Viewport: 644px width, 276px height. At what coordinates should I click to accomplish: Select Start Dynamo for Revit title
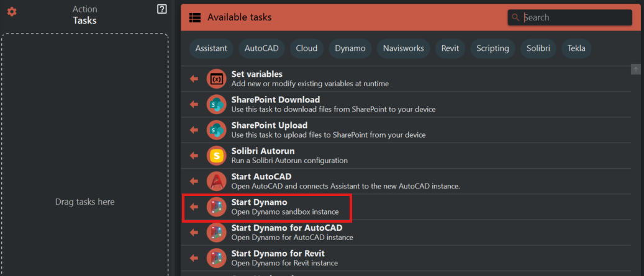278,254
